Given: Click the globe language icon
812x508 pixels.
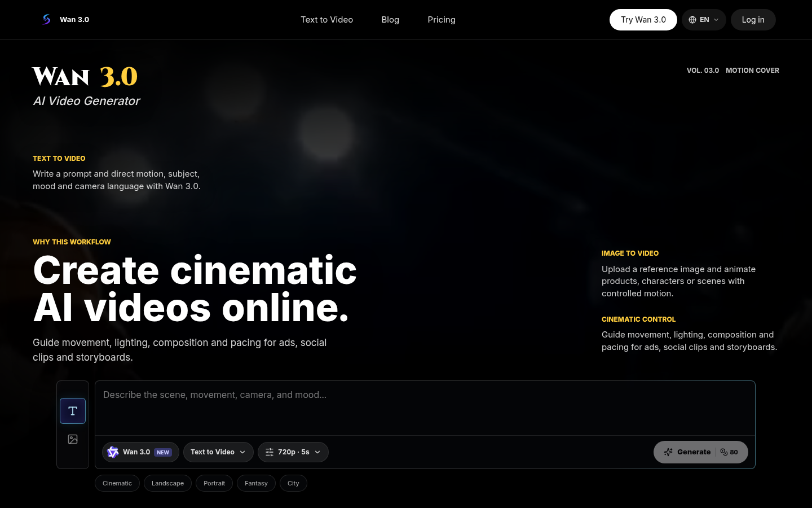Looking at the screenshot, I should [692, 20].
